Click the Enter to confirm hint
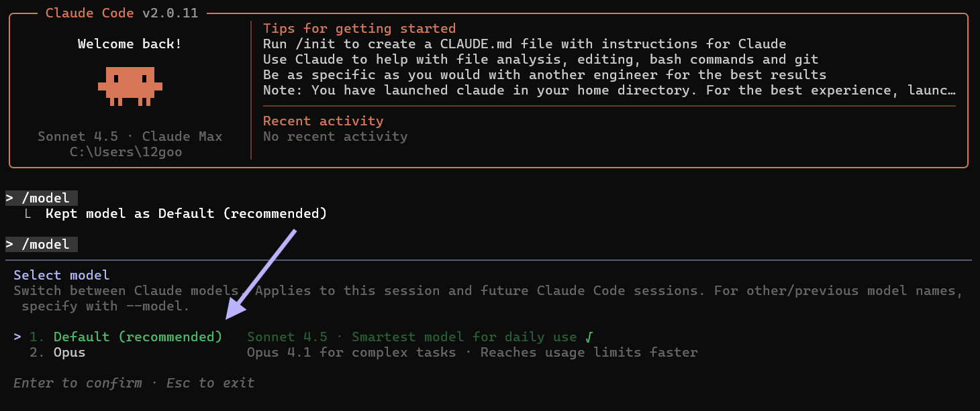 tap(77, 383)
